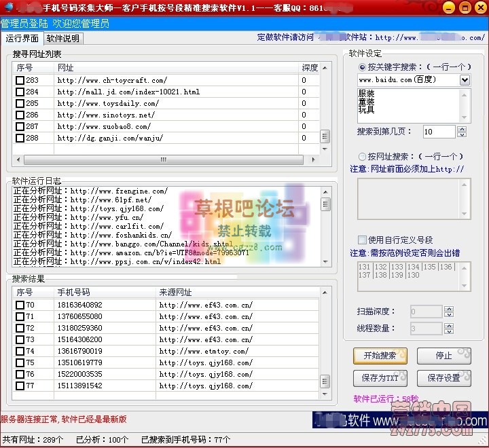Click the 序号 column header in URL list
The width and height of the screenshot is (489, 448).
[x=33, y=68]
